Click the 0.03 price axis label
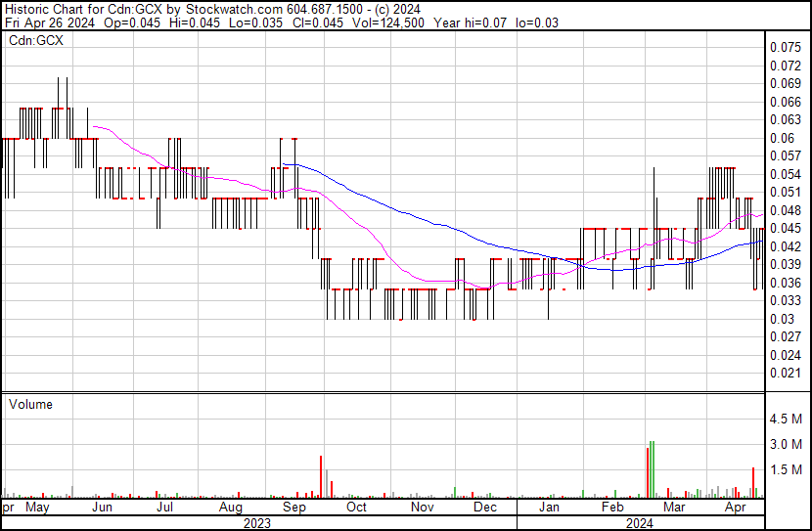 [x=783, y=319]
